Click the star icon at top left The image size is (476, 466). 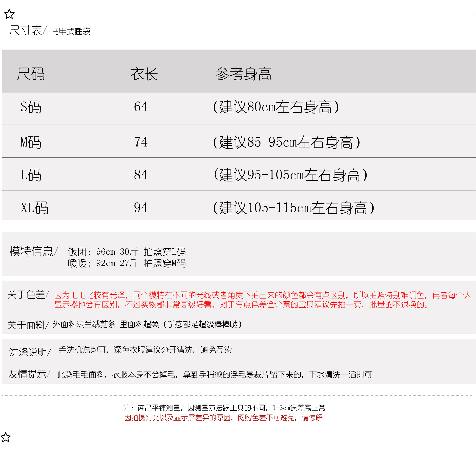9,14
